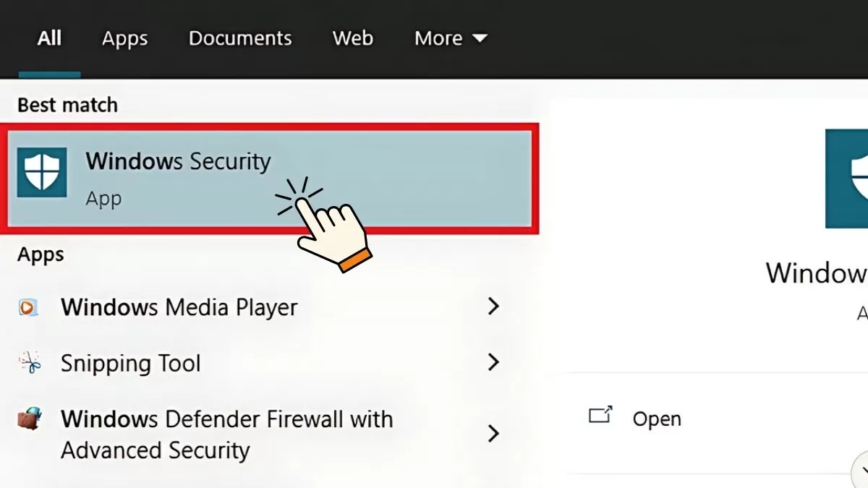Switch to the All search tab
The height and width of the screenshot is (488, 868).
pos(49,38)
